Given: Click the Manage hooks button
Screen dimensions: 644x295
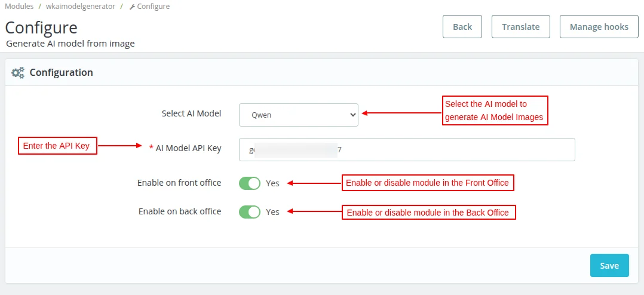Looking at the screenshot, I should coord(599,27).
